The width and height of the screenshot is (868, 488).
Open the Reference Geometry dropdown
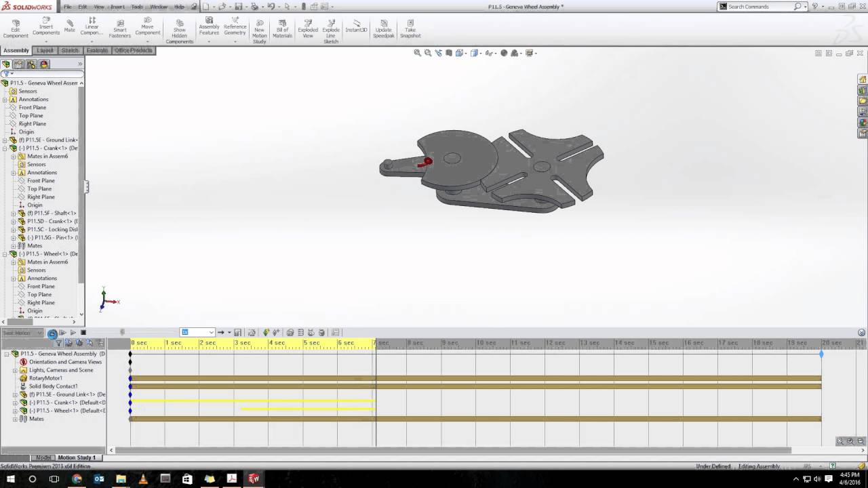[x=235, y=40]
